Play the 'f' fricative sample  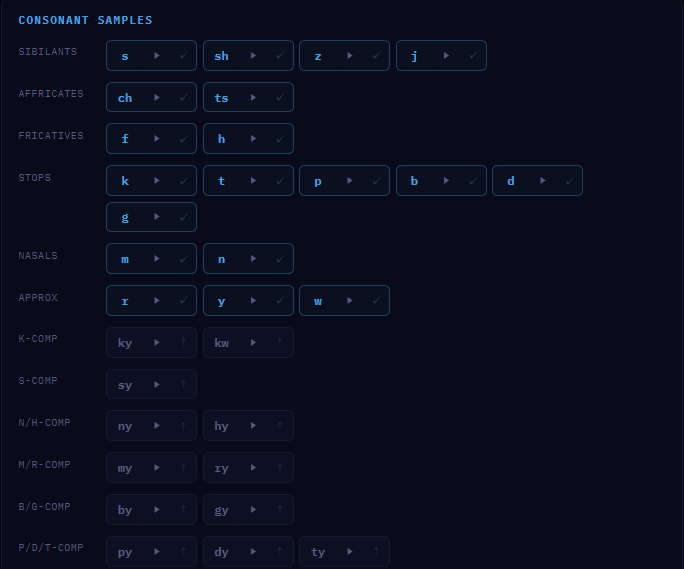point(157,139)
